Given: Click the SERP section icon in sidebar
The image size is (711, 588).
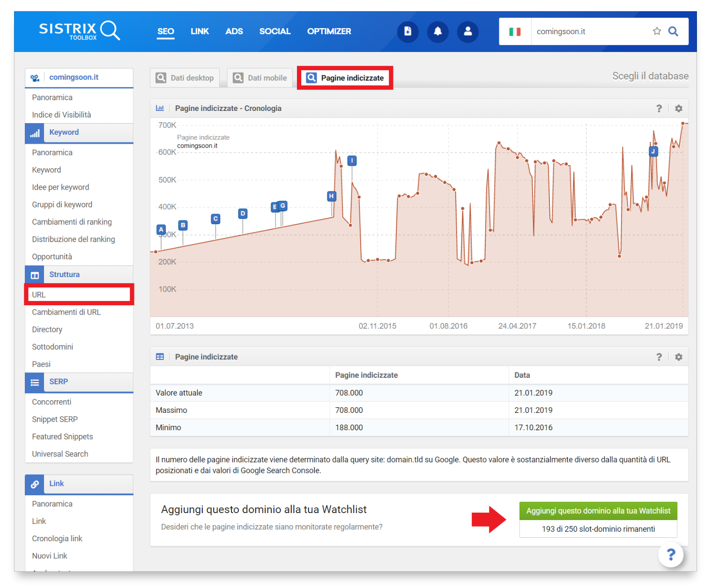Looking at the screenshot, I should (x=35, y=382).
